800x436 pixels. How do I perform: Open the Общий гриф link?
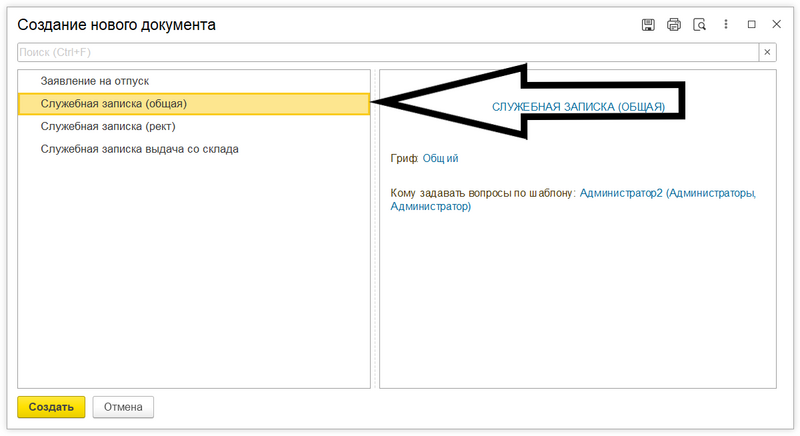441,158
